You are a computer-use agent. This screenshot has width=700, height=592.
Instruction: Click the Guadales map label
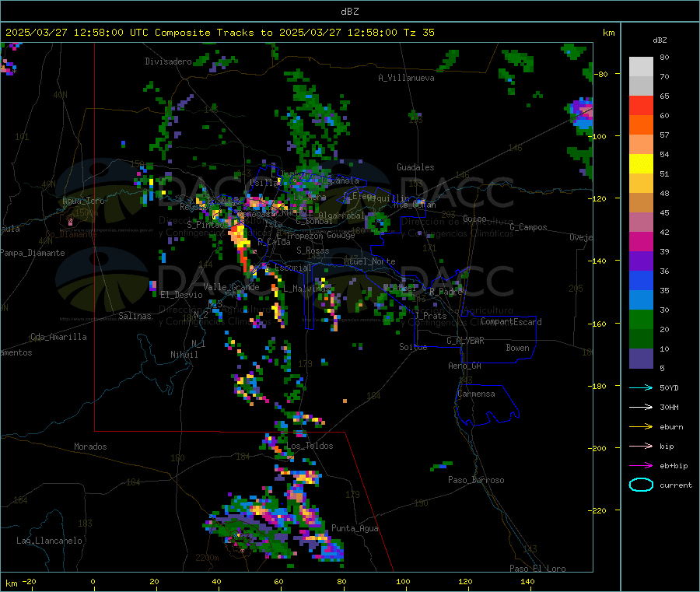pyautogui.click(x=415, y=167)
